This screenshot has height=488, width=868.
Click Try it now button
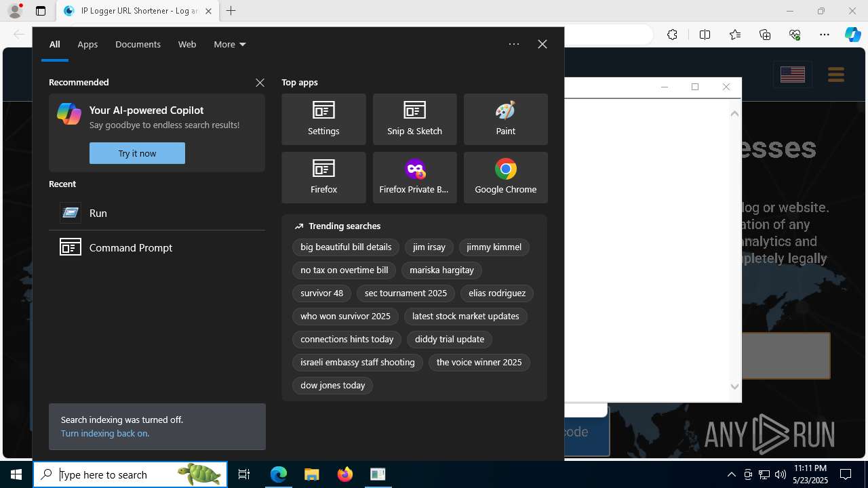tap(137, 153)
